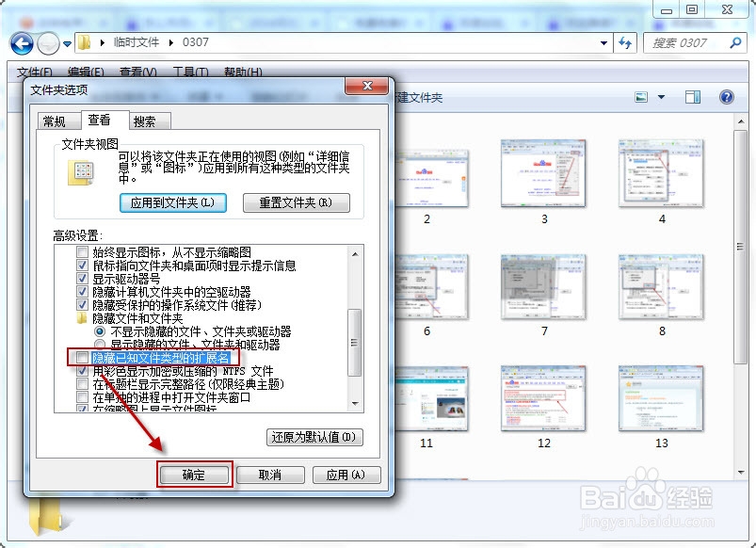
Task: Toggle 隐藏计算机文件夹中的空驱动器 checkbox
Action: pyautogui.click(x=83, y=291)
